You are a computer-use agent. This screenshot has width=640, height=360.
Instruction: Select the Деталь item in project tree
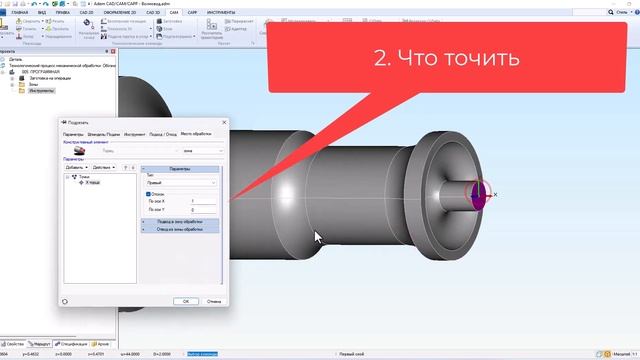click(16, 59)
